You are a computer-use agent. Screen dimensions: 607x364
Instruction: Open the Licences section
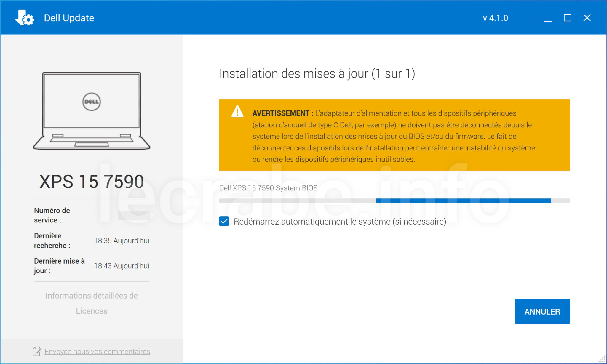[92, 311]
